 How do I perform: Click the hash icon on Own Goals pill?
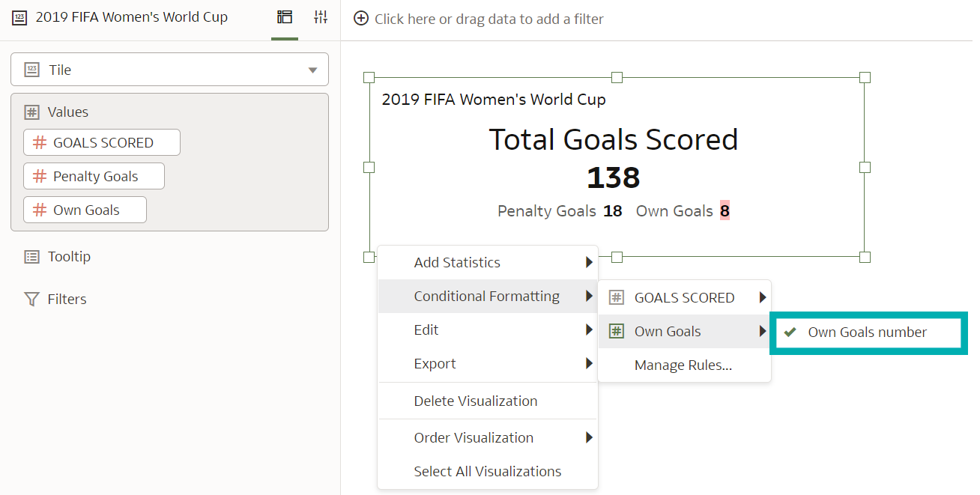point(40,210)
